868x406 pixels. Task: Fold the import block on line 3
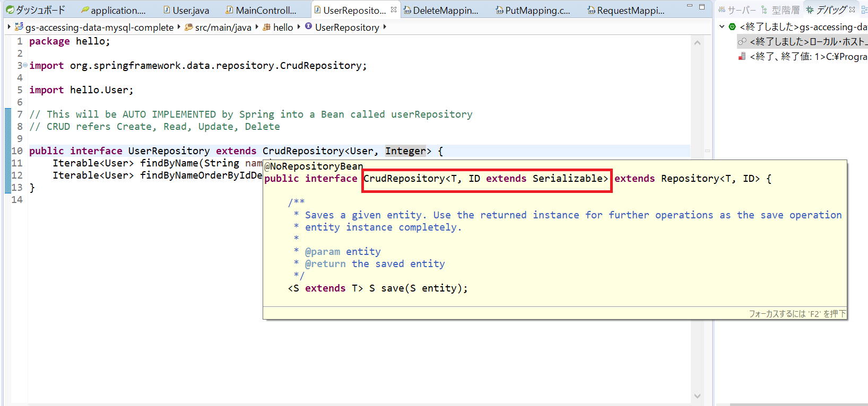pos(25,65)
